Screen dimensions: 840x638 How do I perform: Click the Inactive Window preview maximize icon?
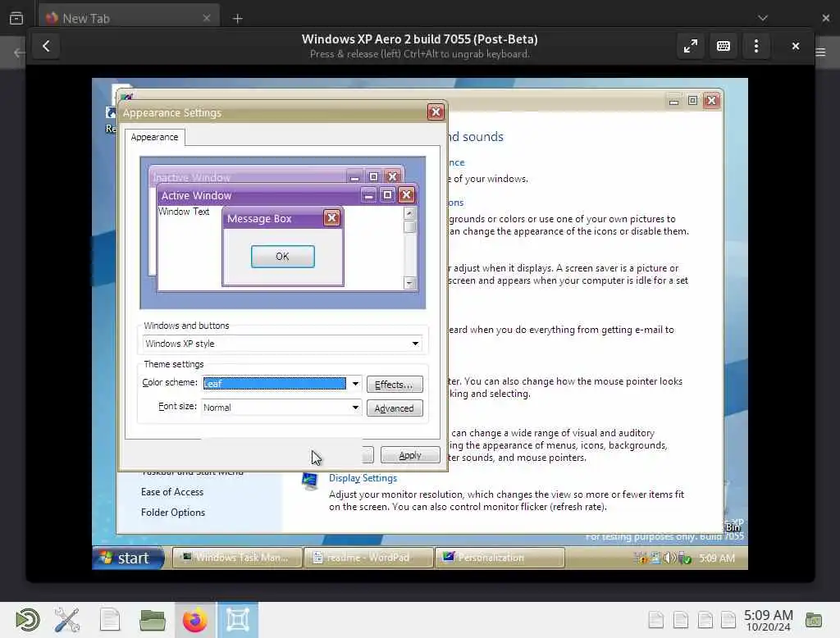(x=373, y=176)
